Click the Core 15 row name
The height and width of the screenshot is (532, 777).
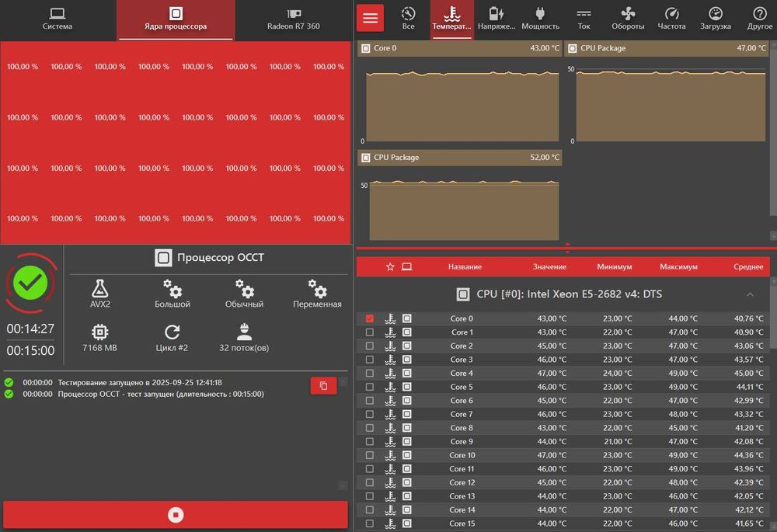click(462, 523)
